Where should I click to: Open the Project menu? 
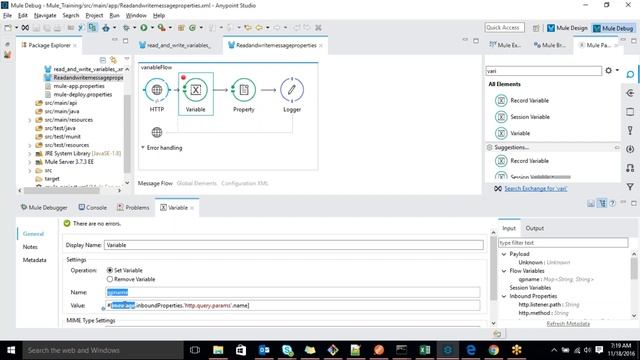(94, 16)
